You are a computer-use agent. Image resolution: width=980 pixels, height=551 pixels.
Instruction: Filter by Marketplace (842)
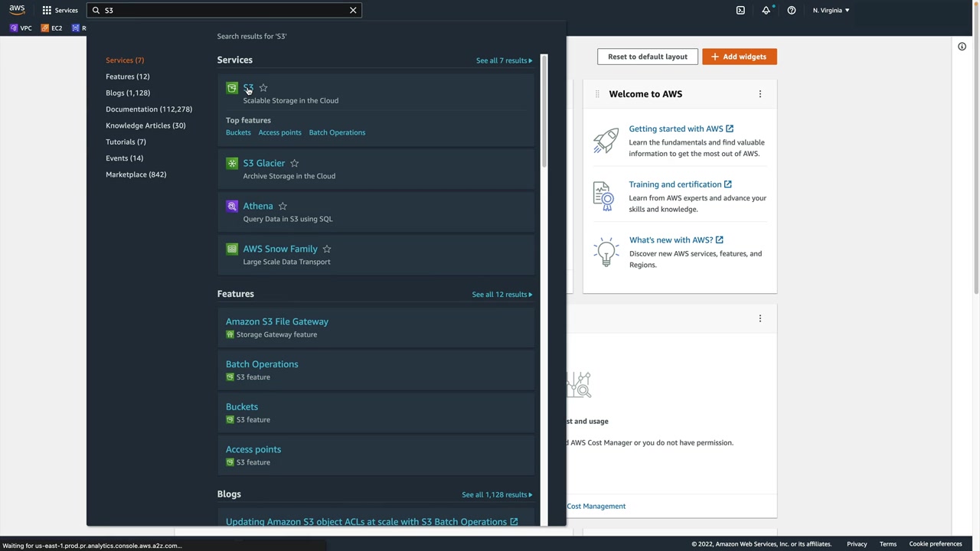click(x=136, y=174)
